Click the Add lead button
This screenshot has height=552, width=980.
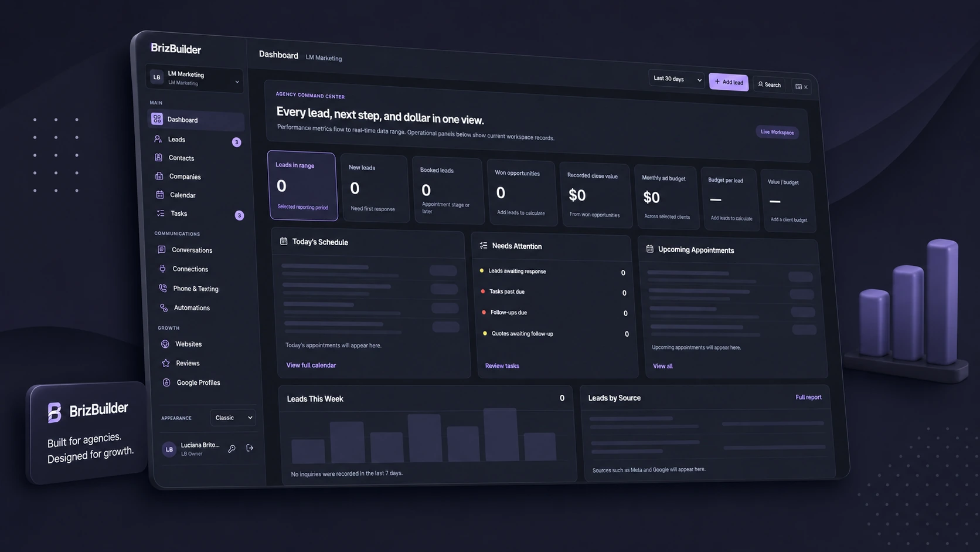[x=729, y=82]
